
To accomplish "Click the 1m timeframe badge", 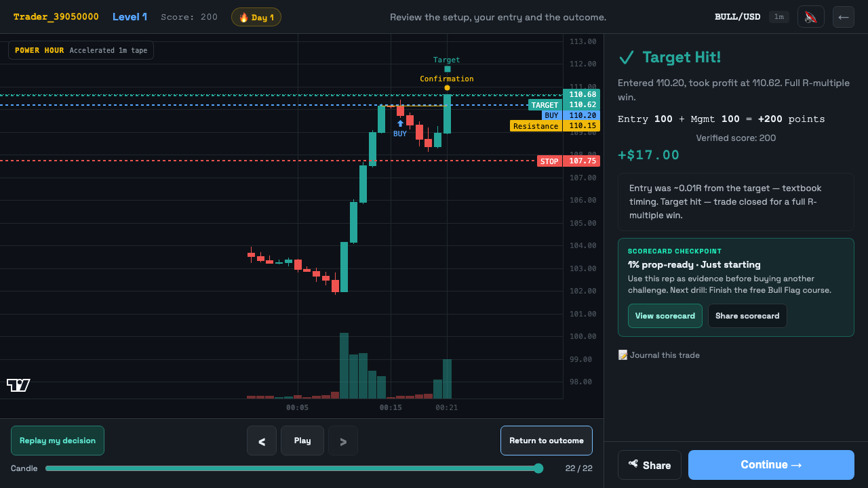I will point(779,17).
